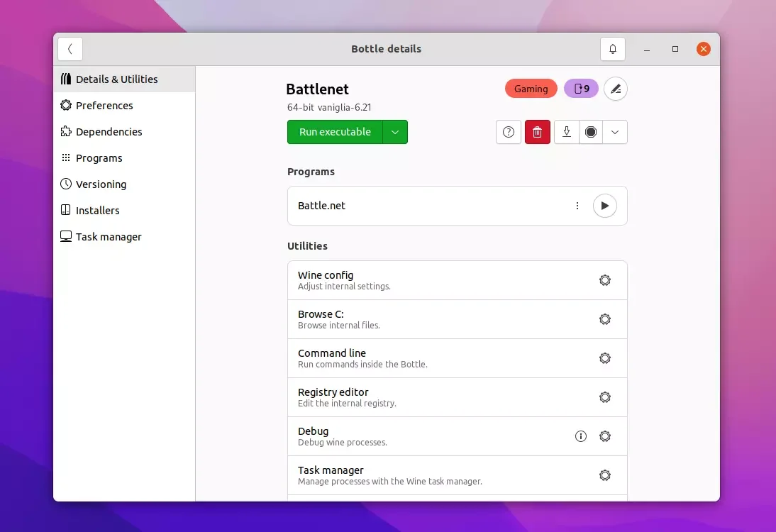Launch Registry editor via its gear icon
Screen dimensions: 776x532
[x=605, y=397]
